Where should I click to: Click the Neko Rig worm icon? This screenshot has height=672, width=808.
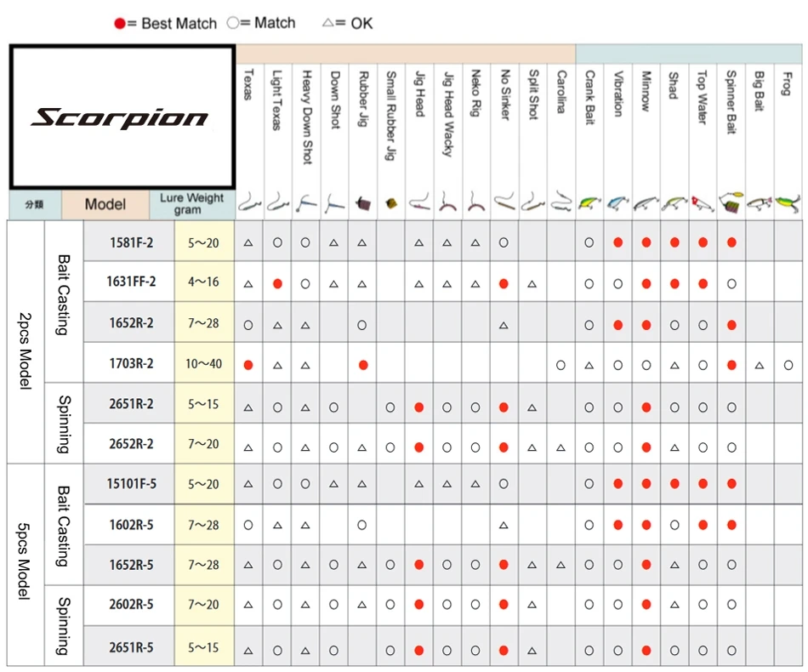click(x=475, y=202)
